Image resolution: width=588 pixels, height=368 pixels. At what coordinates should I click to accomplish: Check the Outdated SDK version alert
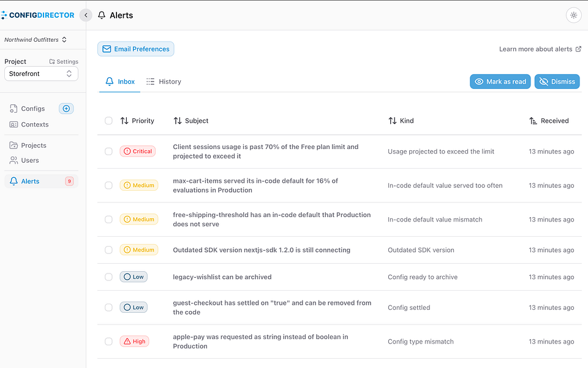coord(109,250)
